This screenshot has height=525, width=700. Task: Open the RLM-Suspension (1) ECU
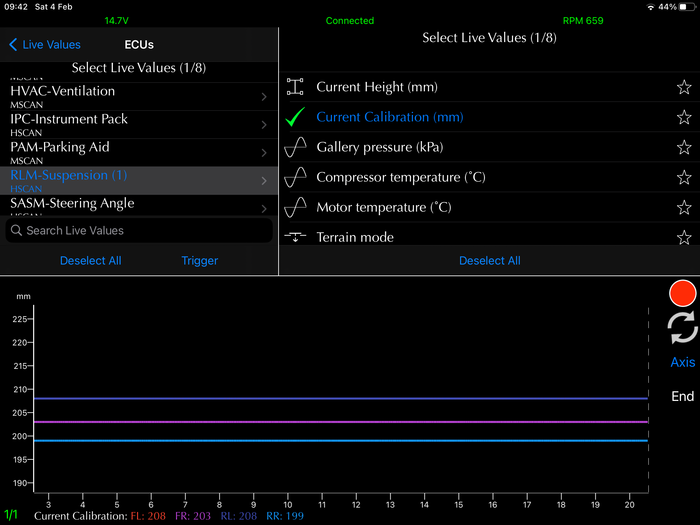point(139,181)
